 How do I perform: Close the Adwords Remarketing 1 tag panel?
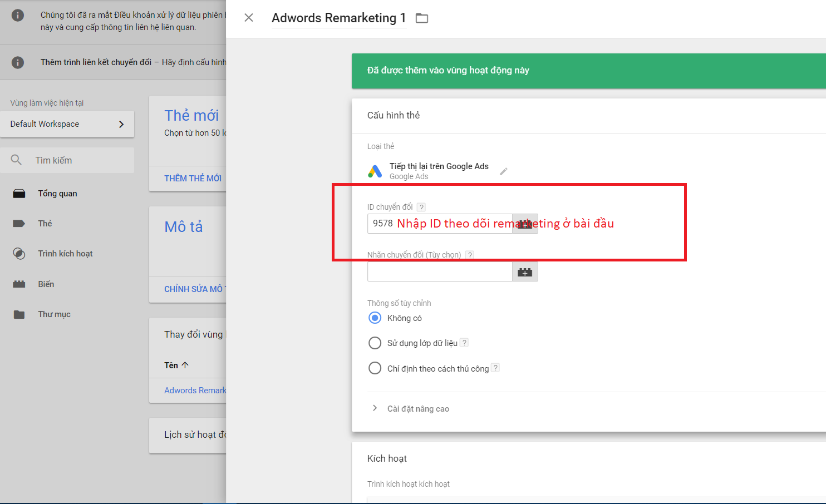coord(249,18)
